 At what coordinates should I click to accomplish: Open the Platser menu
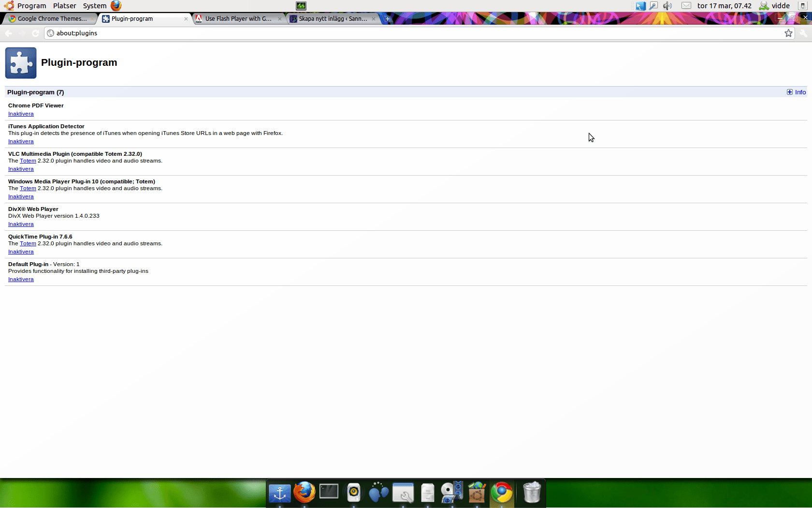(65, 6)
